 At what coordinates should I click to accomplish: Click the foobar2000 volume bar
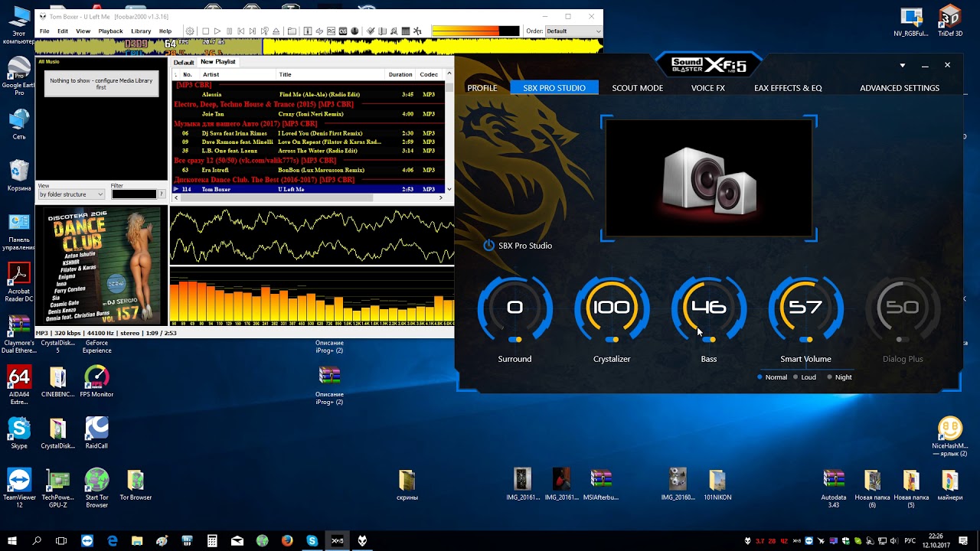click(475, 31)
